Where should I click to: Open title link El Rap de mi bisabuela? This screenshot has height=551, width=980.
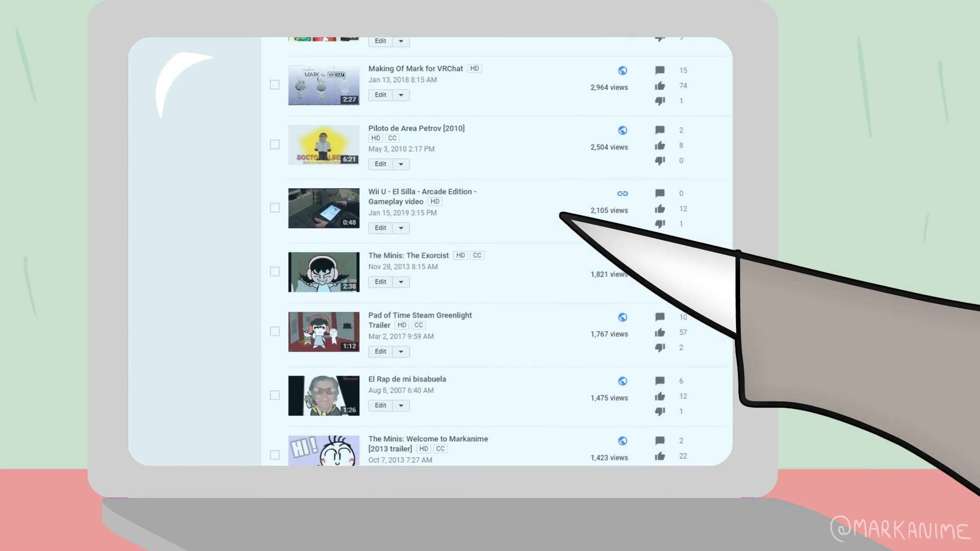pos(407,379)
